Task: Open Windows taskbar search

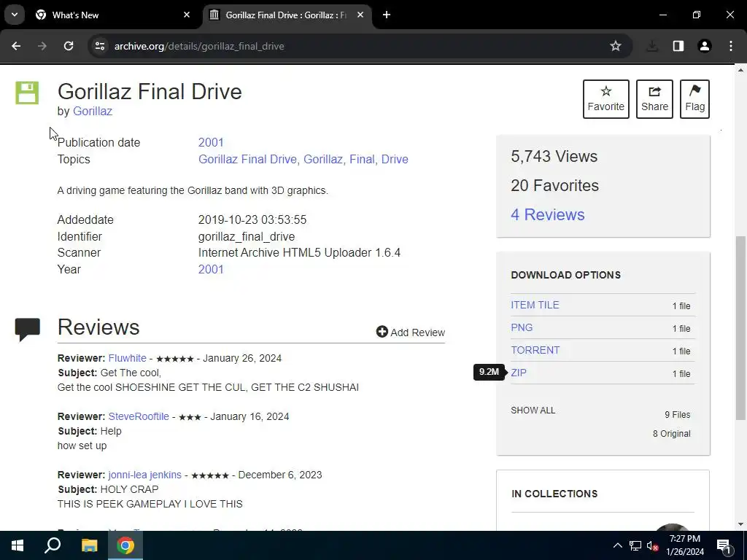Action: click(x=53, y=545)
